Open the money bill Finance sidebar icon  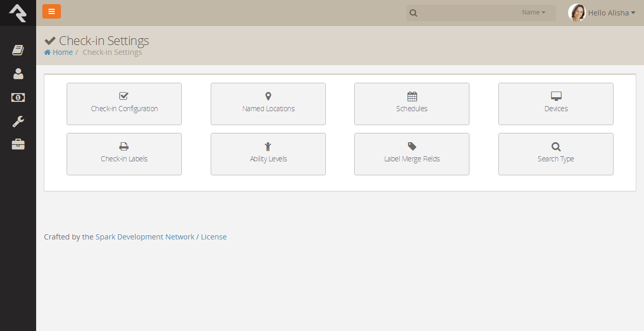(x=18, y=97)
